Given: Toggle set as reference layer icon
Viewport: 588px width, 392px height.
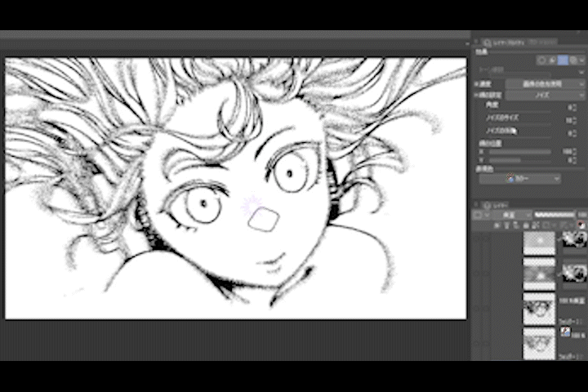Looking at the screenshot, I should coord(506,225).
